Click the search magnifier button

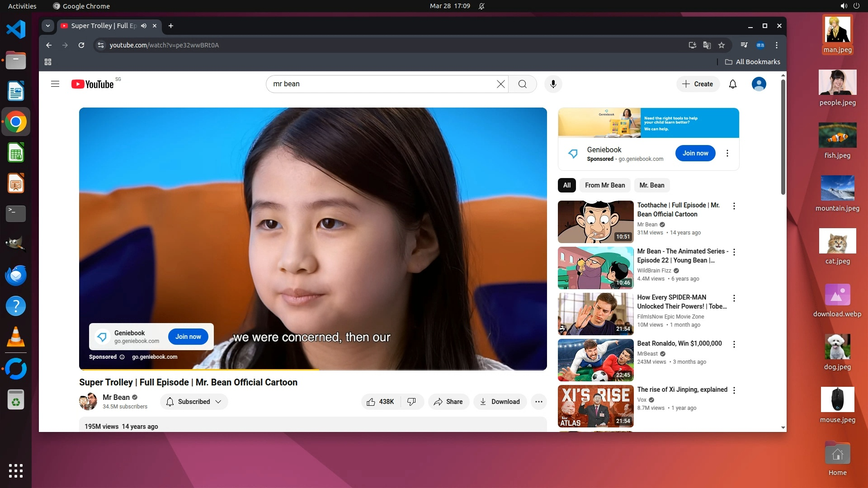pyautogui.click(x=523, y=84)
